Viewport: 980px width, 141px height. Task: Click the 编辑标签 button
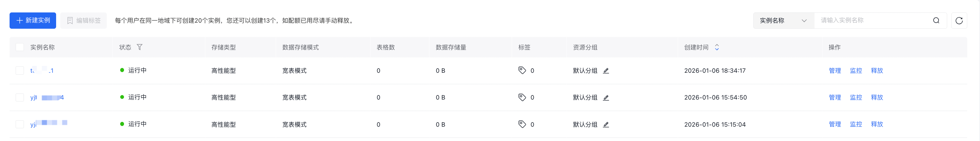pos(84,21)
